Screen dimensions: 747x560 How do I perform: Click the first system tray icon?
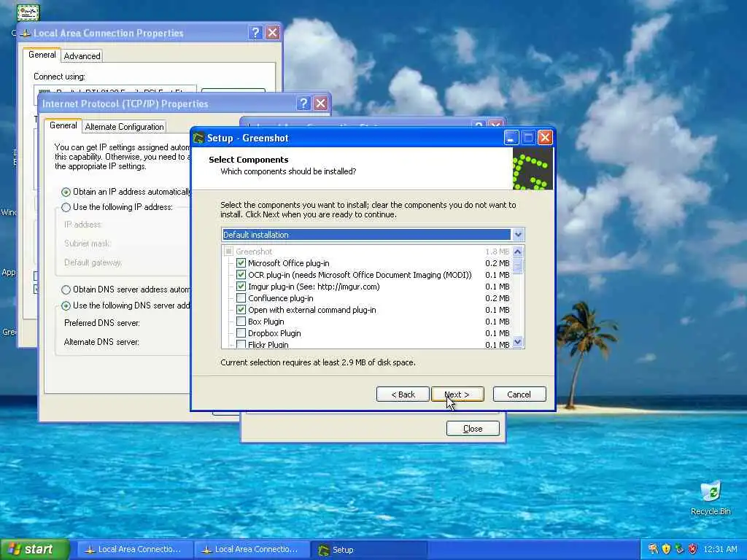click(x=653, y=549)
